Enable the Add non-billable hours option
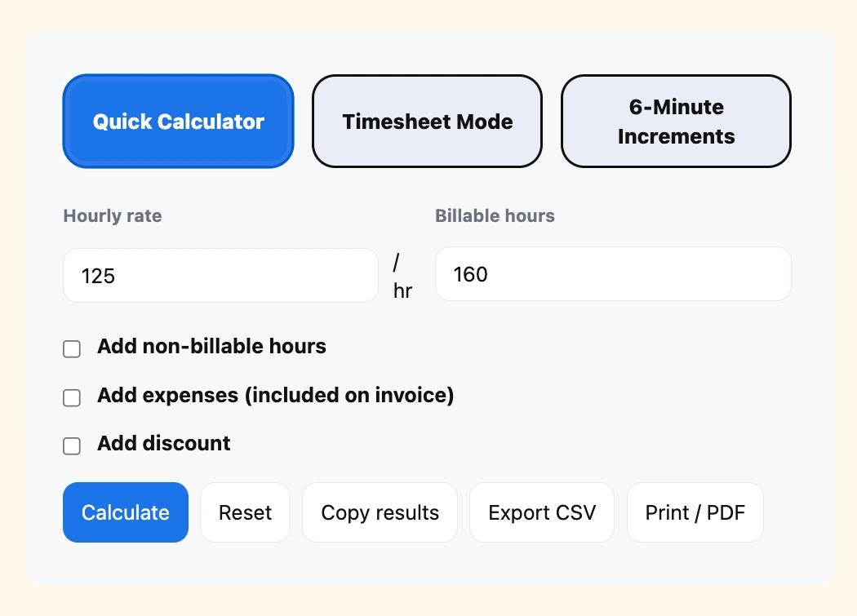Image resolution: width=857 pixels, height=616 pixels. (72, 348)
